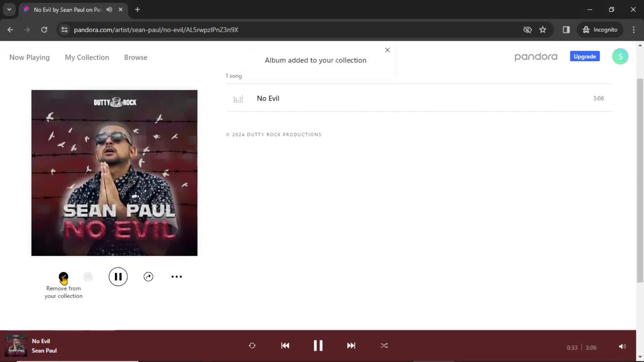Viewport: 644px width, 362px height.
Task: Click Remove from your collection button
Action: 63,276
